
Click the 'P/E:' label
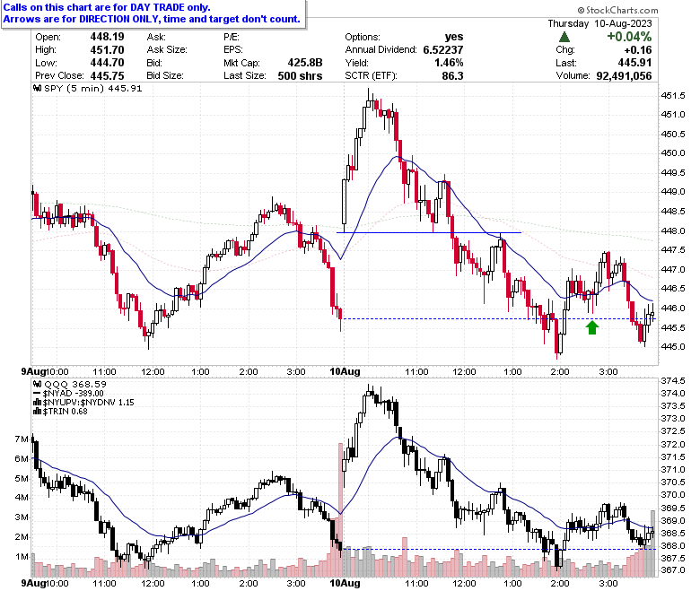[232, 37]
